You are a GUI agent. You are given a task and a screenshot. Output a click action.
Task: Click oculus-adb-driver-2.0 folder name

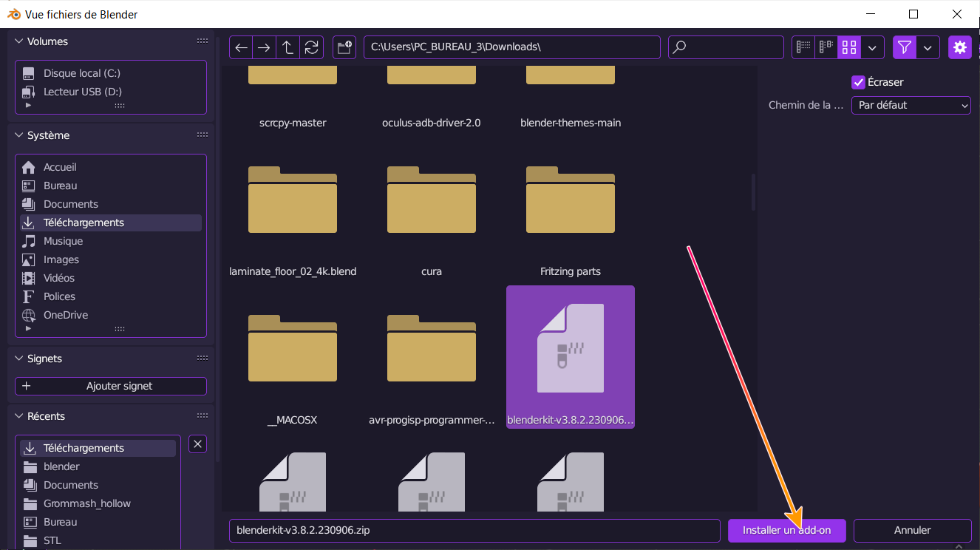coord(432,123)
